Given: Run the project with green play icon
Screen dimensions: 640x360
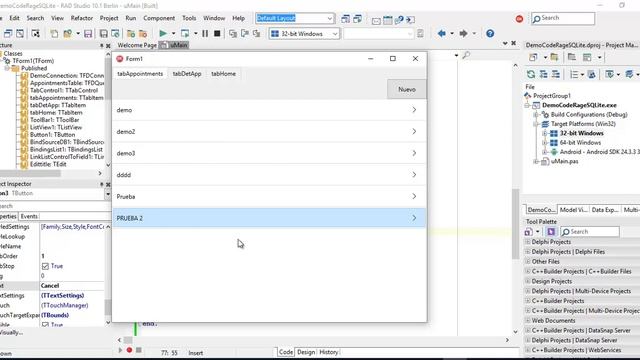Looking at the screenshot, I should click(163, 33).
